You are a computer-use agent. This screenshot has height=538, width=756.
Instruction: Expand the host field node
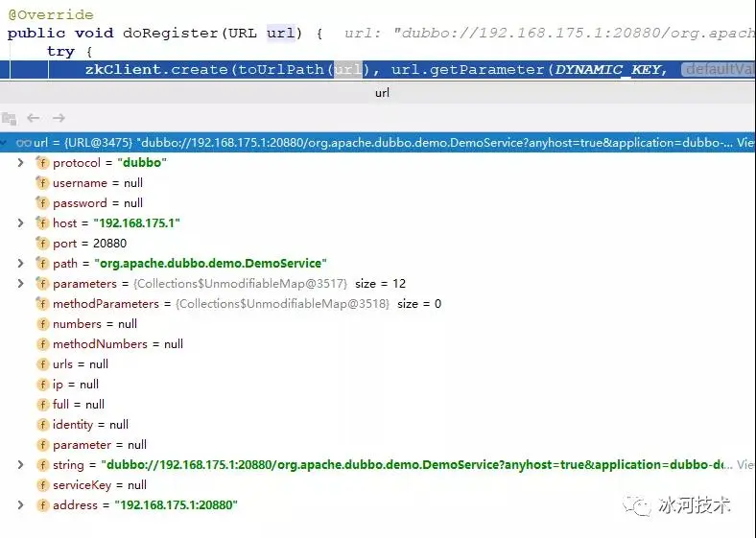coord(20,223)
